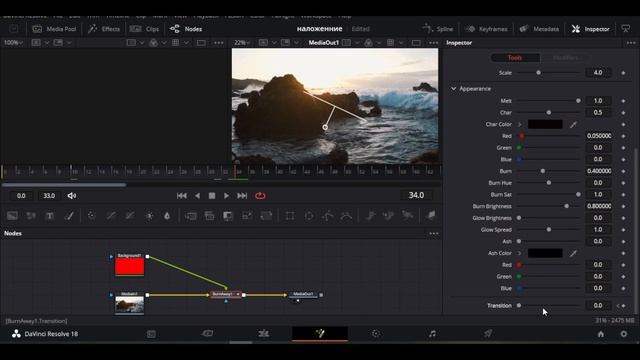Add a Polygon mask from the toolbar
Image resolution: width=640 pixels, height=360 pixels.
[x=328, y=216]
